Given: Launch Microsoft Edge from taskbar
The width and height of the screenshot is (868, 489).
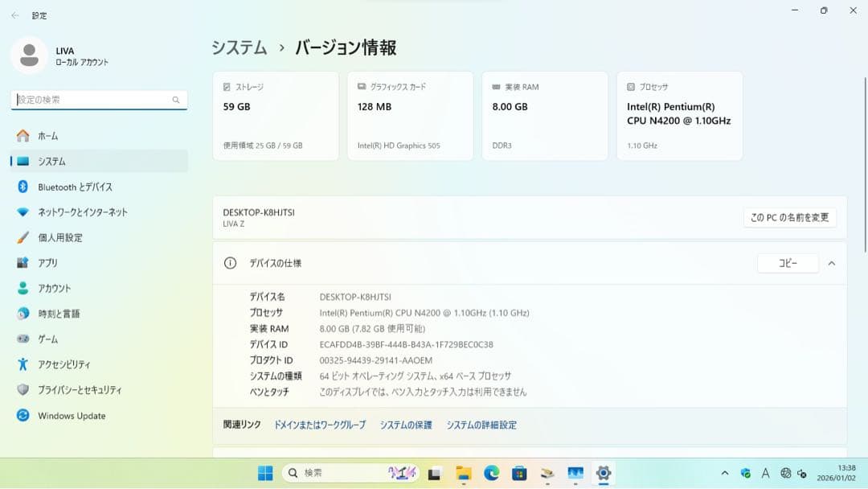Looking at the screenshot, I should click(492, 473).
